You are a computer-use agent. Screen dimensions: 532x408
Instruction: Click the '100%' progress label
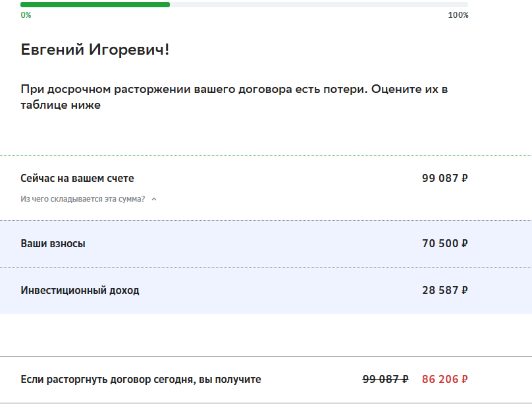click(x=458, y=15)
